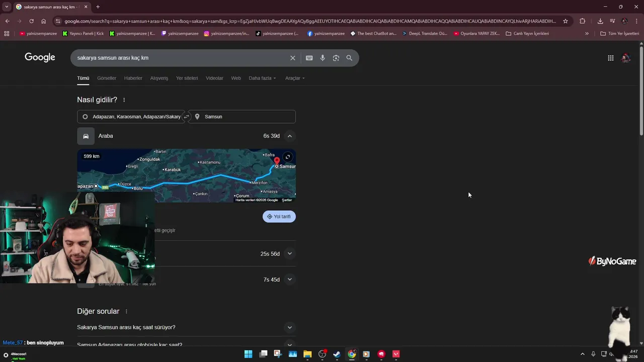Open the browser downloads icon

[x=600, y=21]
